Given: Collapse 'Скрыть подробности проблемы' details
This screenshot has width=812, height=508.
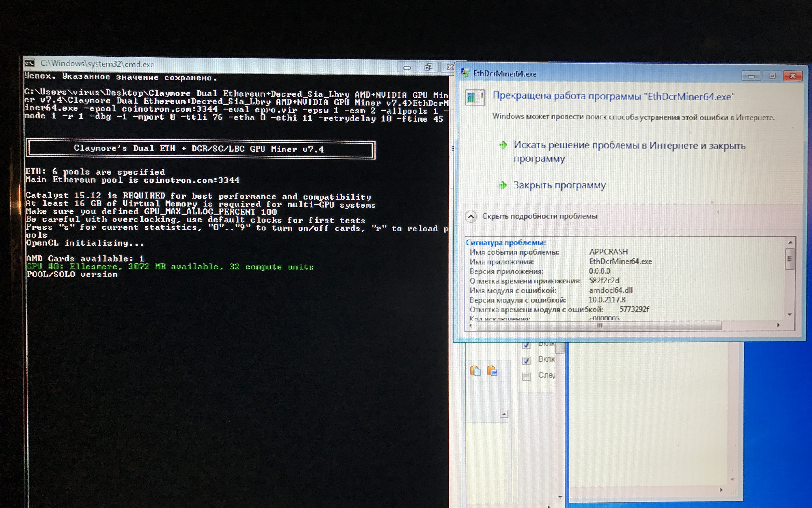Looking at the screenshot, I should tap(471, 216).
